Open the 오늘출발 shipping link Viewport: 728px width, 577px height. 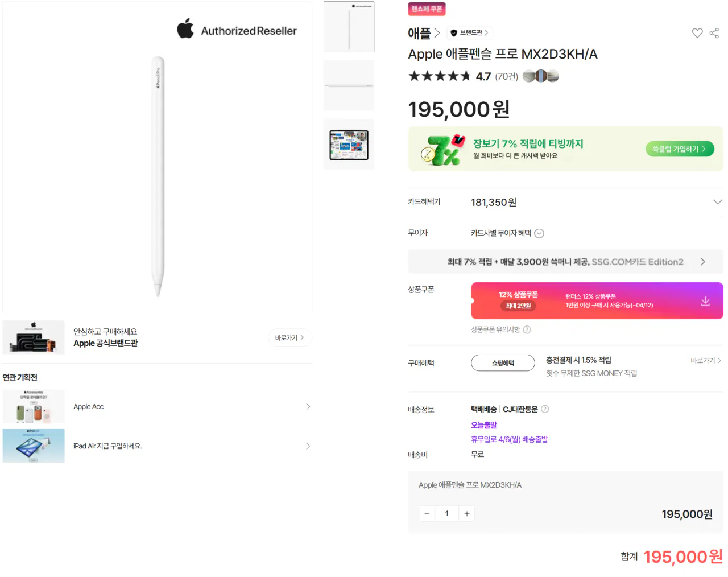coord(484,424)
